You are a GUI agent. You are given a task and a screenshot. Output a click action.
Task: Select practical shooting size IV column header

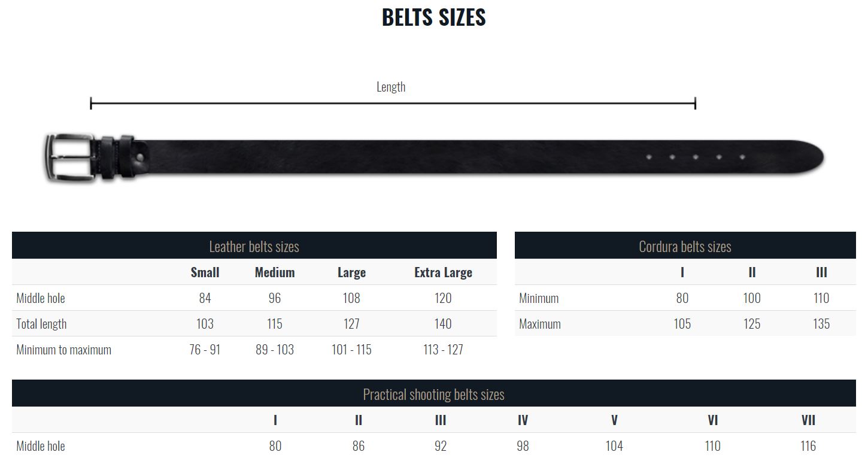point(523,420)
